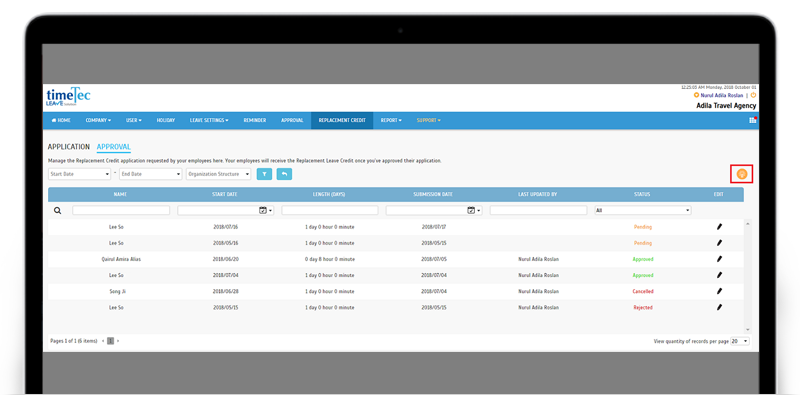Screen dimensions: 800x395
Task: Open the Submission Date column calendar picker icon
Action: pos(473,210)
